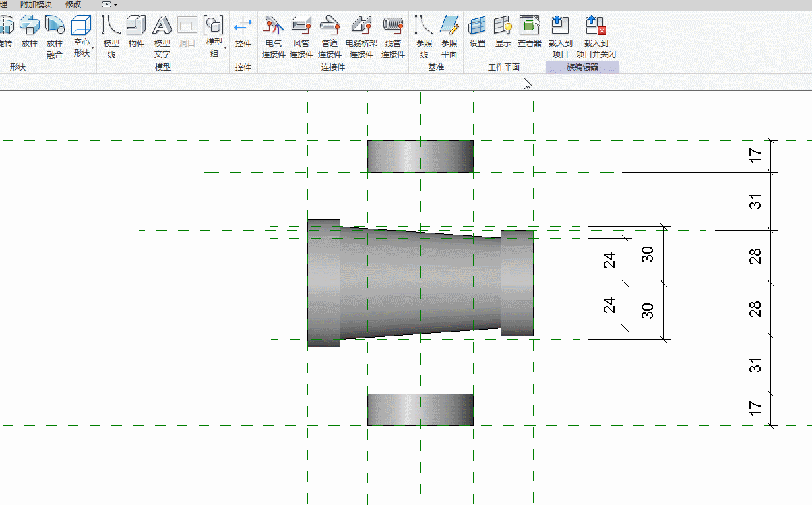
Task: Open the 空心形状 void forms dropdown
Action: [x=82, y=37]
